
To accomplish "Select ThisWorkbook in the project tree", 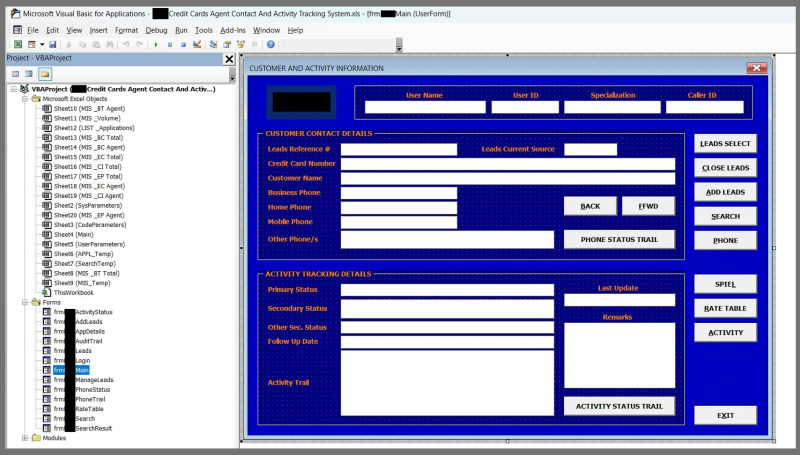I will 73,292.
